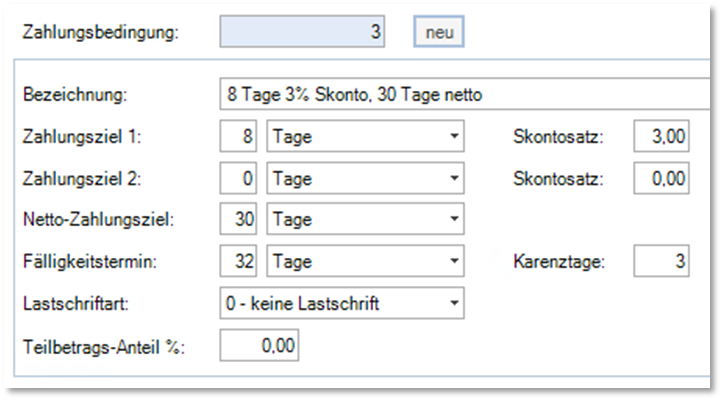Click the Zahlungsbedingung label text
Viewport: 722px width, 400px height.
click(99, 33)
